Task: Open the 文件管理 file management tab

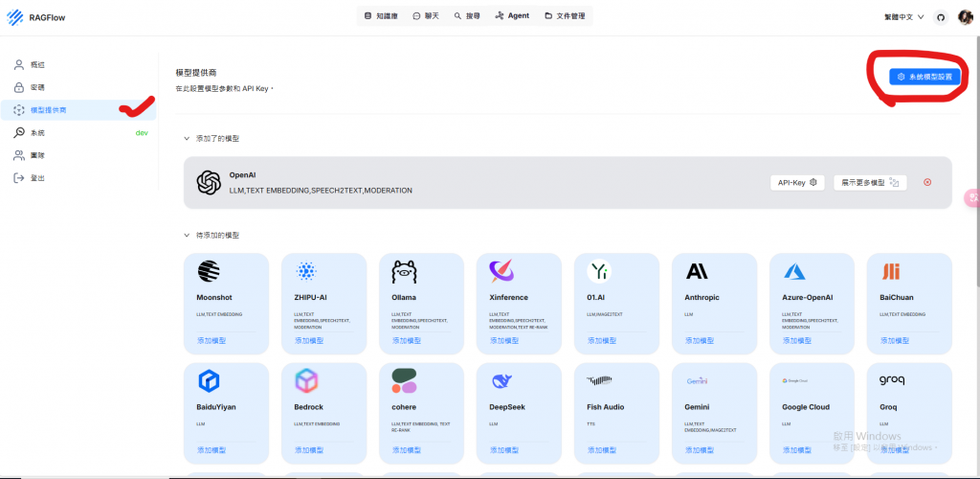Action: point(565,15)
